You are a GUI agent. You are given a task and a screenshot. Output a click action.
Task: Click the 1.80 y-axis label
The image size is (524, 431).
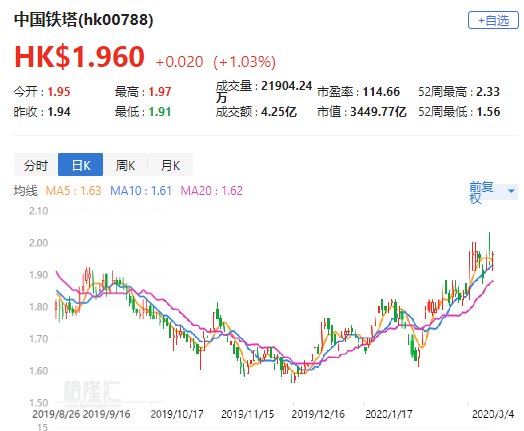(38, 307)
